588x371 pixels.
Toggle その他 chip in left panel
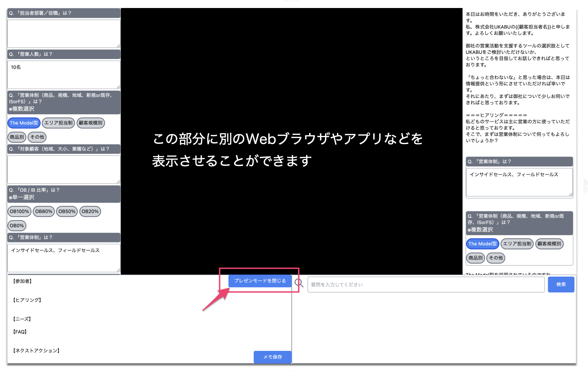[37, 137]
